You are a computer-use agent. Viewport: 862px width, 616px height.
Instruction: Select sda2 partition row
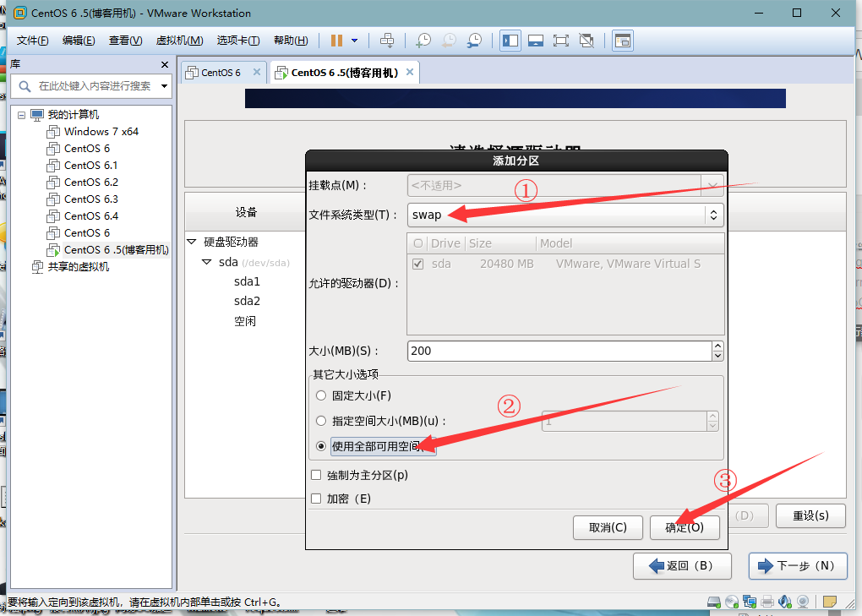pos(247,301)
